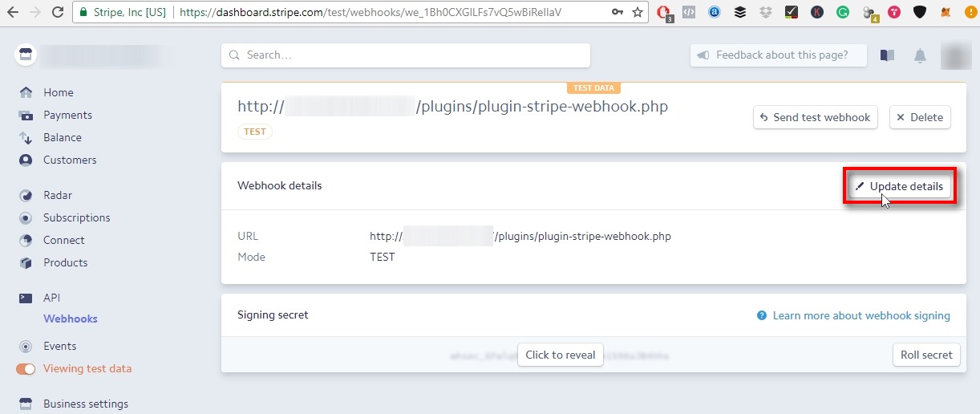Open Learn more about webhook signing

[861, 315]
